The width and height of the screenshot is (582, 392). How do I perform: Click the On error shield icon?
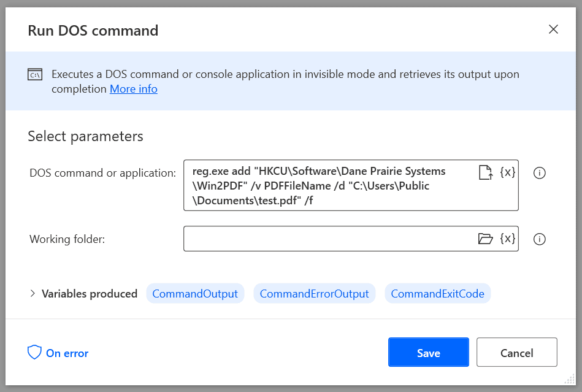(34, 352)
